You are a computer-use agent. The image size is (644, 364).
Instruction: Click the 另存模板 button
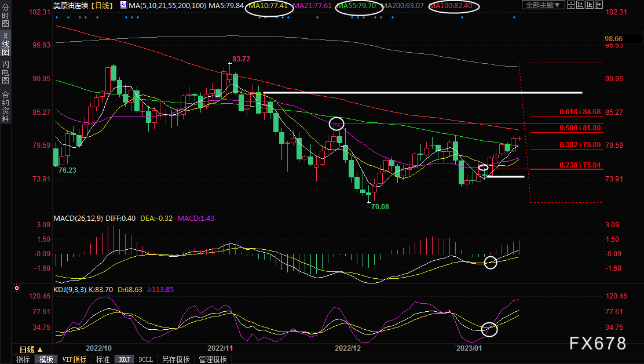176,359
